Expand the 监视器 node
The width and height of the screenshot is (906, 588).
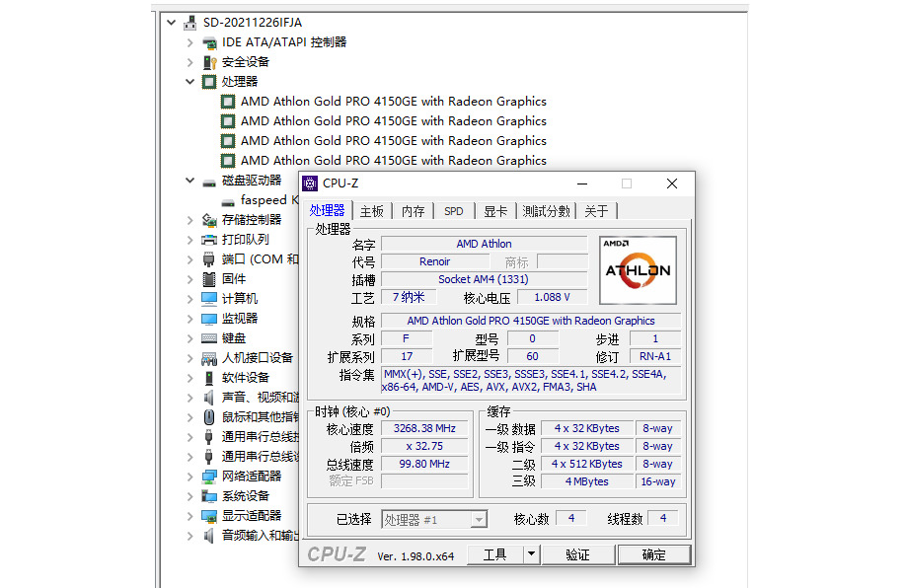tap(190, 319)
